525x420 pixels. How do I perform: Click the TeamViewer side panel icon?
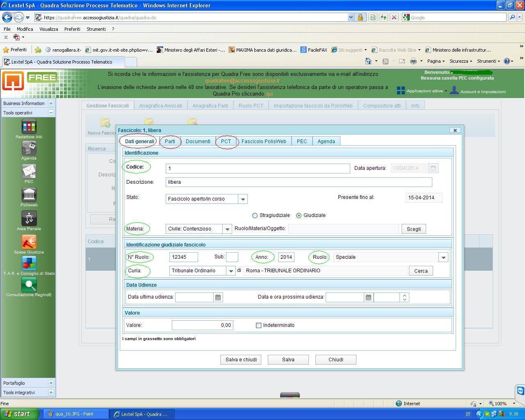tap(520, 390)
